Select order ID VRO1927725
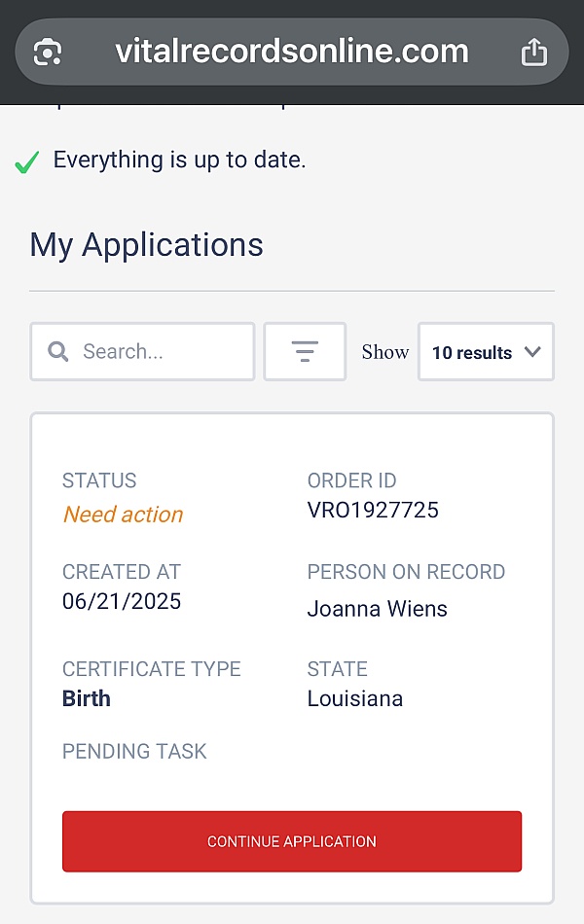The height and width of the screenshot is (924, 584). 373,510
